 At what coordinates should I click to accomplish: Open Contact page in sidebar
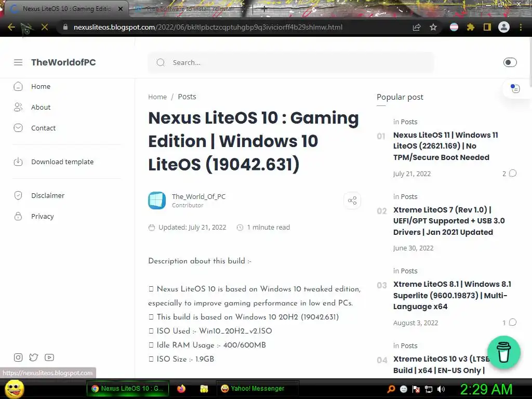pyautogui.click(x=43, y=128)
